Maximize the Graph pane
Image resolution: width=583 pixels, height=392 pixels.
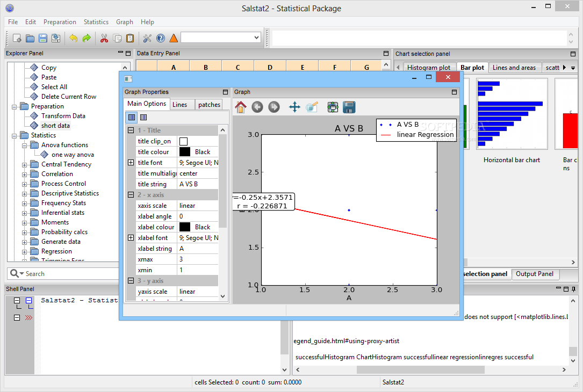click(454, 92)
